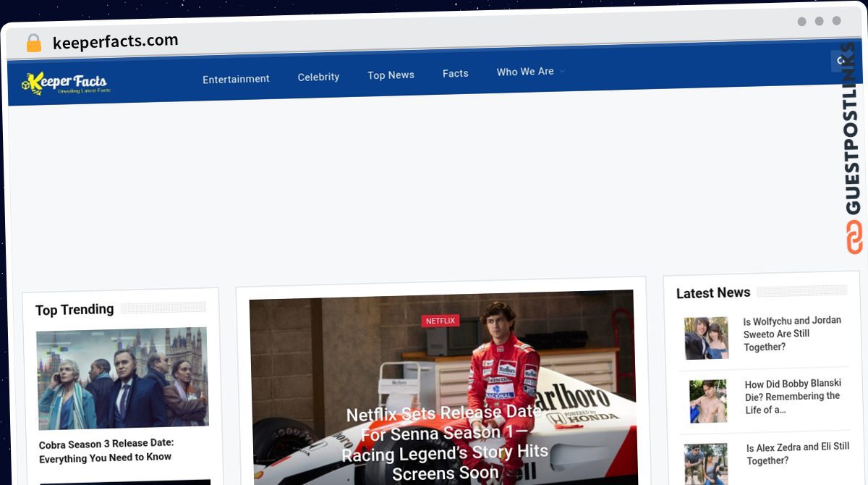Open the Wolfychu and Jordan Sweeto thumbnail
The image size is (868, 485).
[707, 338]
